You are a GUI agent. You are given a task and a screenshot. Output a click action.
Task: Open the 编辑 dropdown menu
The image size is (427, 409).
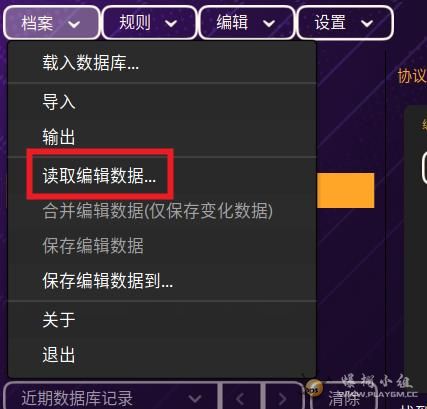point(247,23)
